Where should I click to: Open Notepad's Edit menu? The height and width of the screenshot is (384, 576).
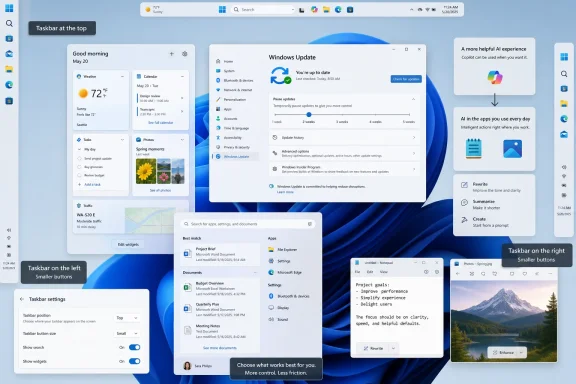click(x=370, y=272)
